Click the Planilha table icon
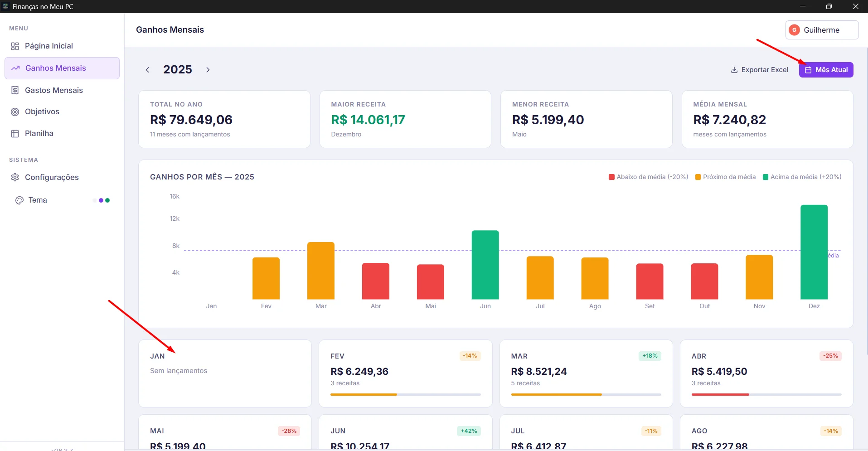868x451 pixels. [x=15, y=134]
